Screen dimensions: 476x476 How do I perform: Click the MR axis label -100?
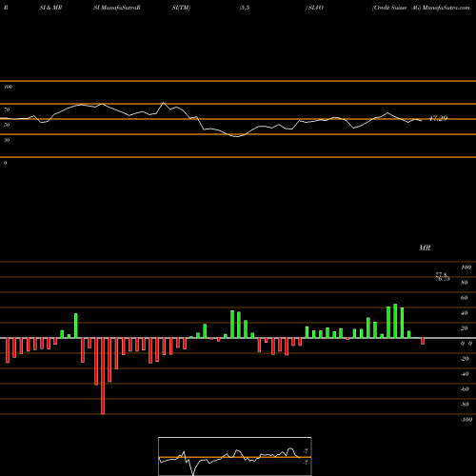pos(466,420)
